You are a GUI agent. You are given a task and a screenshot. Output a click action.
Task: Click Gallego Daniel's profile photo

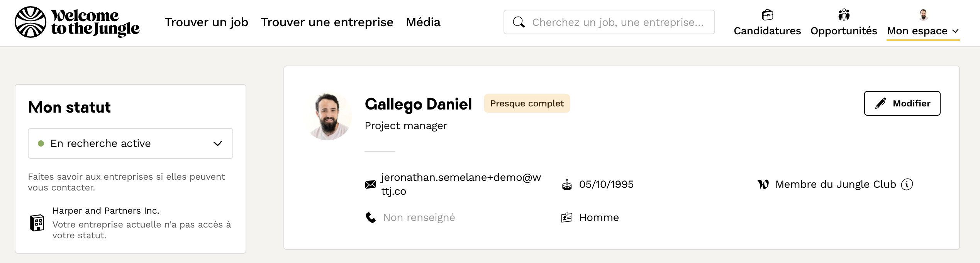328,116
